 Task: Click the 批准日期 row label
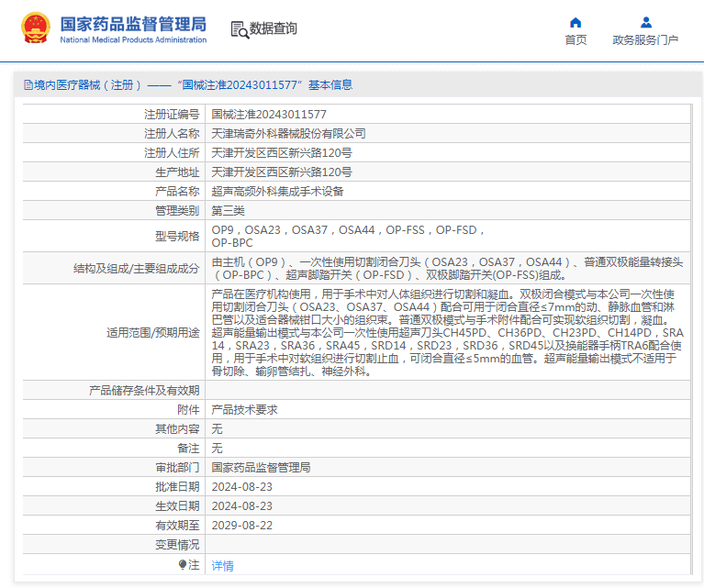click(177, 487)
